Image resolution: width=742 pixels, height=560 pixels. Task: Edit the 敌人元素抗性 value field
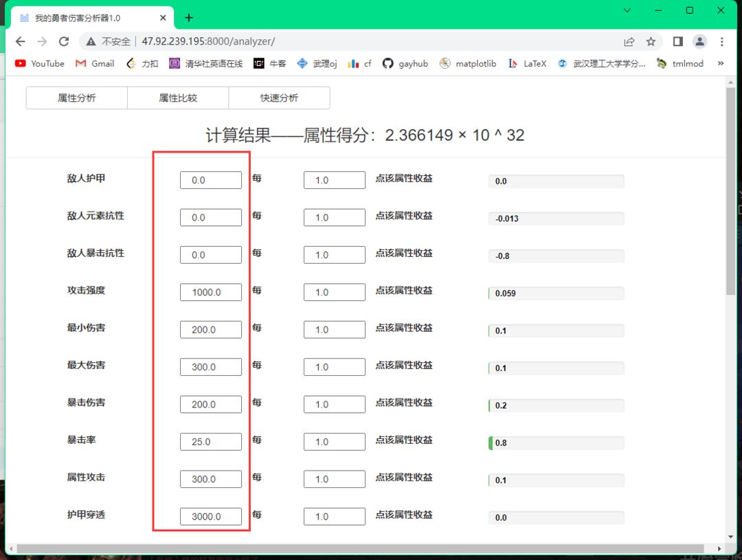(211, 217)
